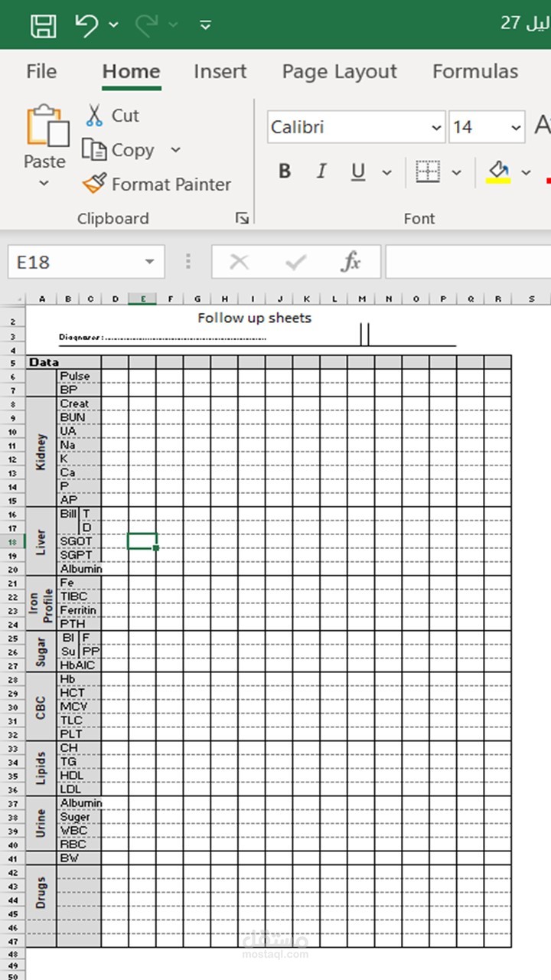The image size is (551, 980).
Task: Click the Drugs group label
Action: point(41,893)
